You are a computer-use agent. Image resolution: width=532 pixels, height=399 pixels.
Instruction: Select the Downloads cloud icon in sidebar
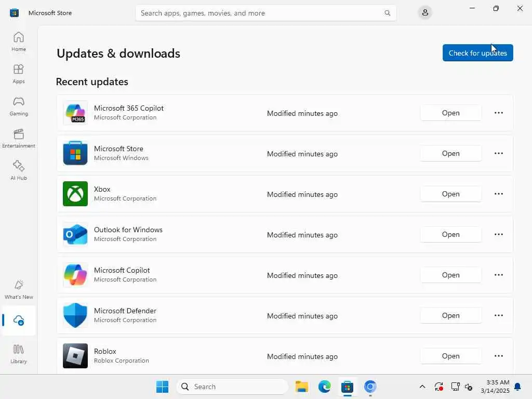19,320
